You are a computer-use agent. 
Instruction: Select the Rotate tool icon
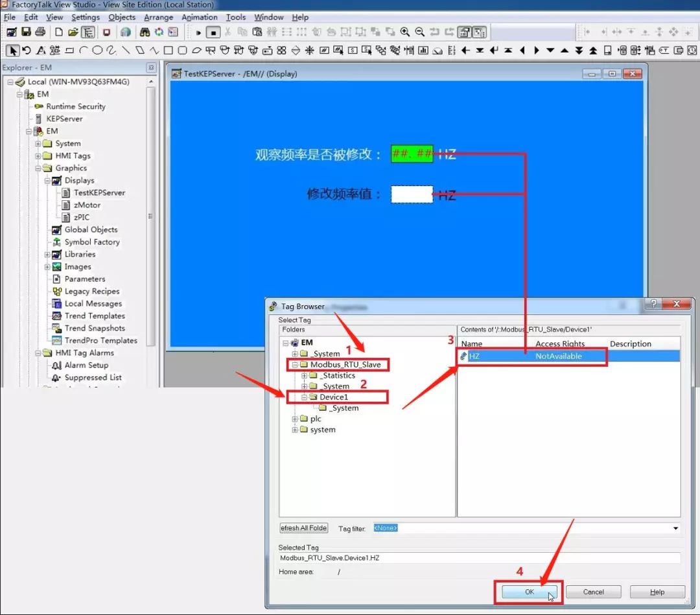point(27,51)
